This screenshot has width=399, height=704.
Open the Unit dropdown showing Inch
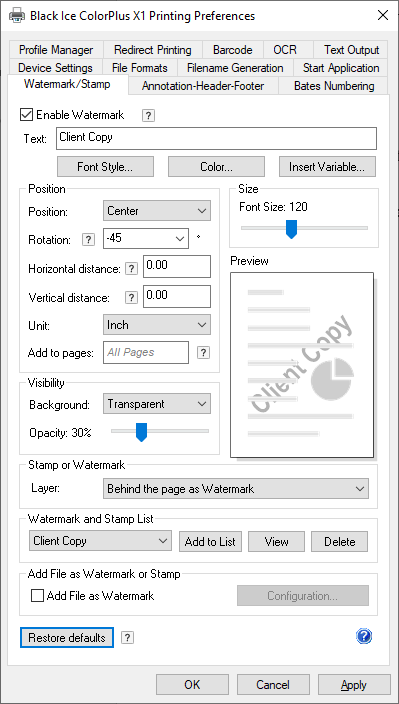point(157,325)
